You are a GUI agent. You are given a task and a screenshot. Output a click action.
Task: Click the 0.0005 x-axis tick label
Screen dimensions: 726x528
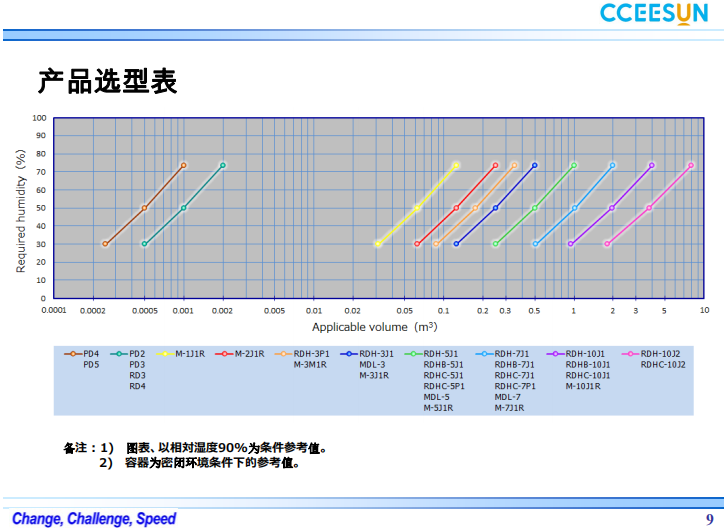(145, 311)
